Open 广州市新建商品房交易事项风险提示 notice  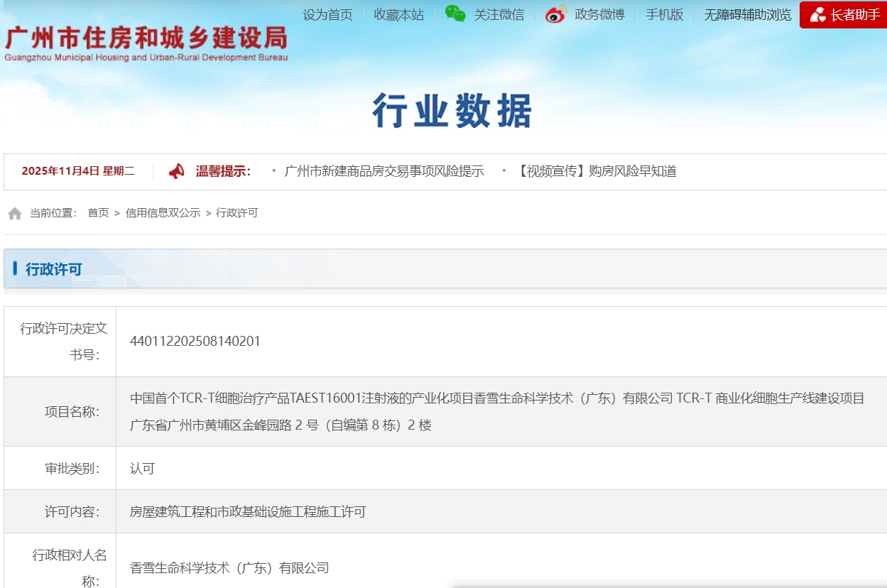(x=384, y=171)
